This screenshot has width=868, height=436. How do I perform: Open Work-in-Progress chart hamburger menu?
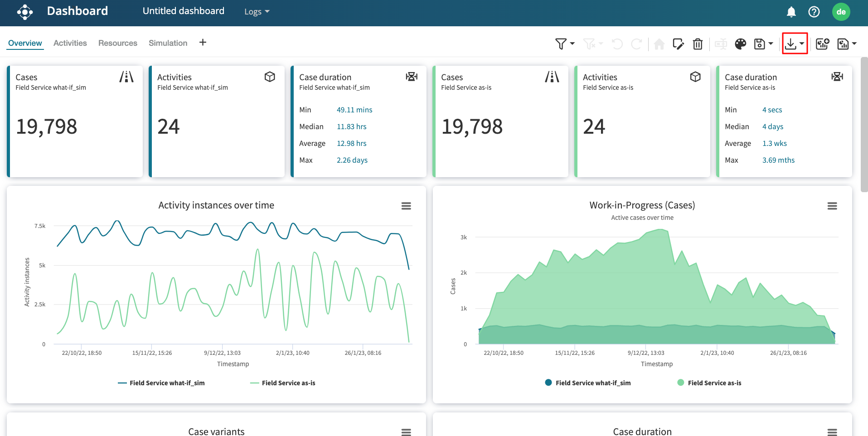coord(832,206)
